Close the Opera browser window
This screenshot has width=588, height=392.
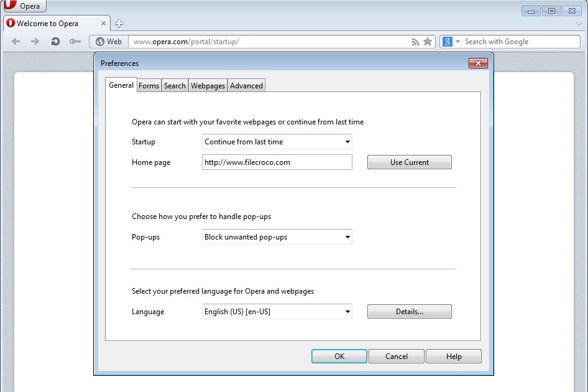point(572,11)
